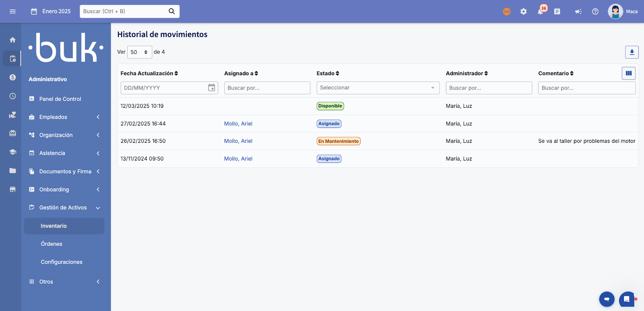This screenshot has width=644, height=311.
Task: Go to Configuraciones submenu item
Action: [62, 262]
